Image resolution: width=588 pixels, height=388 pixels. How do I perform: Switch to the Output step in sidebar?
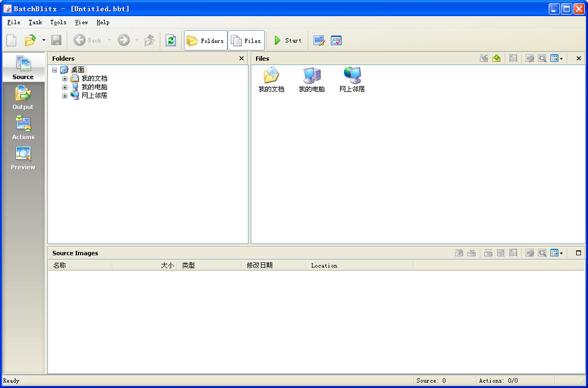23,97
